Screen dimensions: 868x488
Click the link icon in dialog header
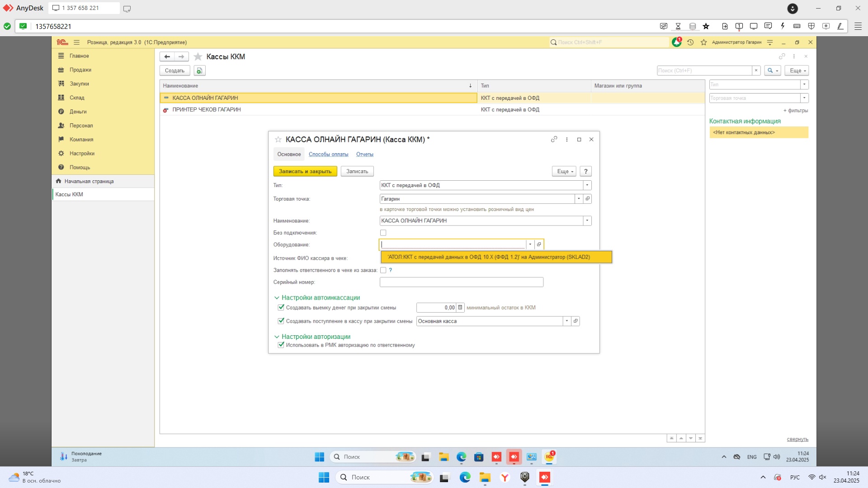554,139
